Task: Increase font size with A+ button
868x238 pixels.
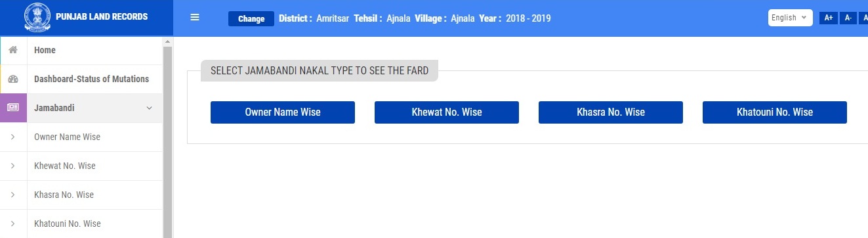Action: [x=829, y=18]
